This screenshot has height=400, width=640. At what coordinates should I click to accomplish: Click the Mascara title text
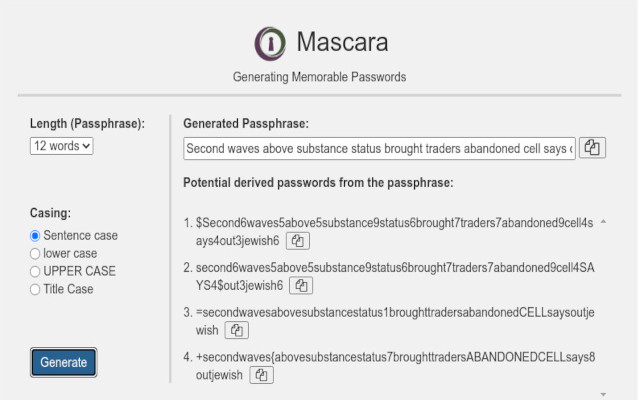point(342,43)
